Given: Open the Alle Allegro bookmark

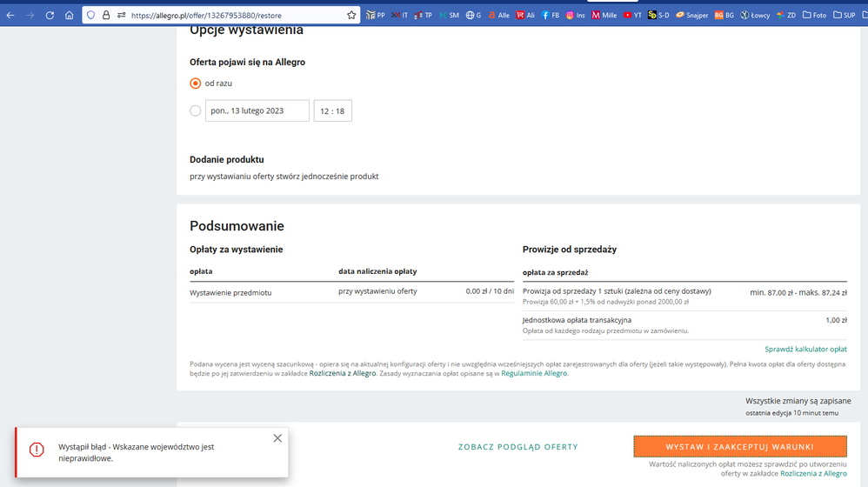Looking at the screenshot, I should click(x=498, y=16).
